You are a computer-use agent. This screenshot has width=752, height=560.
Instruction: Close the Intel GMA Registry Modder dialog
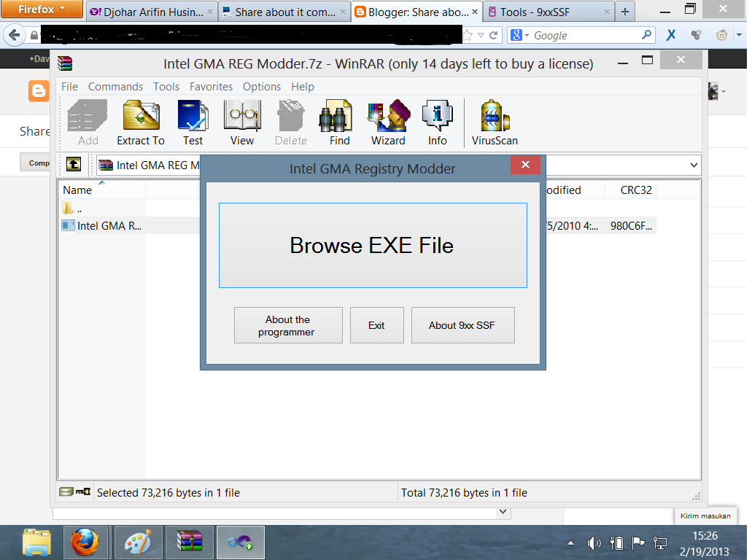point(525,165)
